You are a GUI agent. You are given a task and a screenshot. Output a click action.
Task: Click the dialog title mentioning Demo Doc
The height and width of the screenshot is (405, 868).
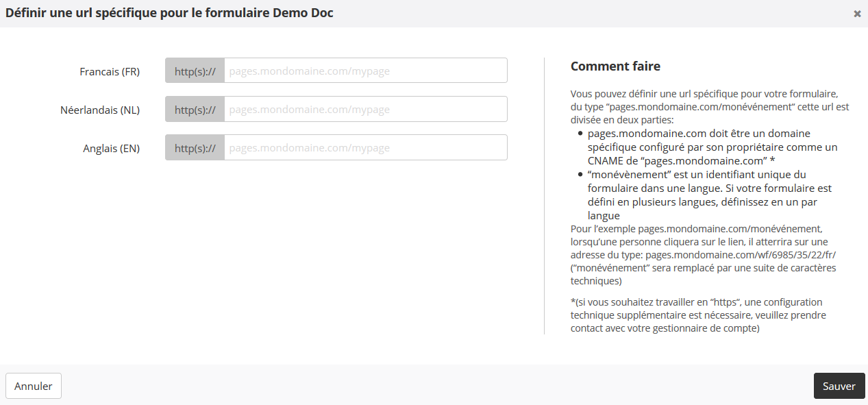point(169,13)
